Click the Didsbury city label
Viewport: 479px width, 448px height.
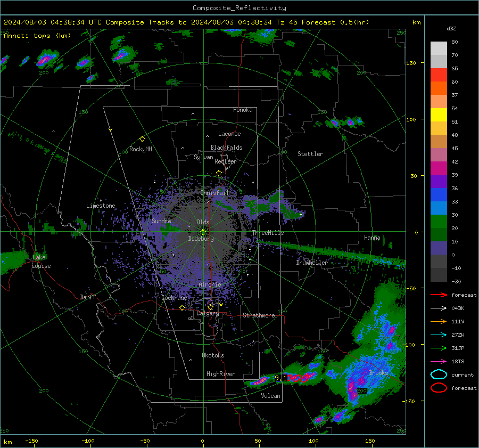[x=201, y=239]
